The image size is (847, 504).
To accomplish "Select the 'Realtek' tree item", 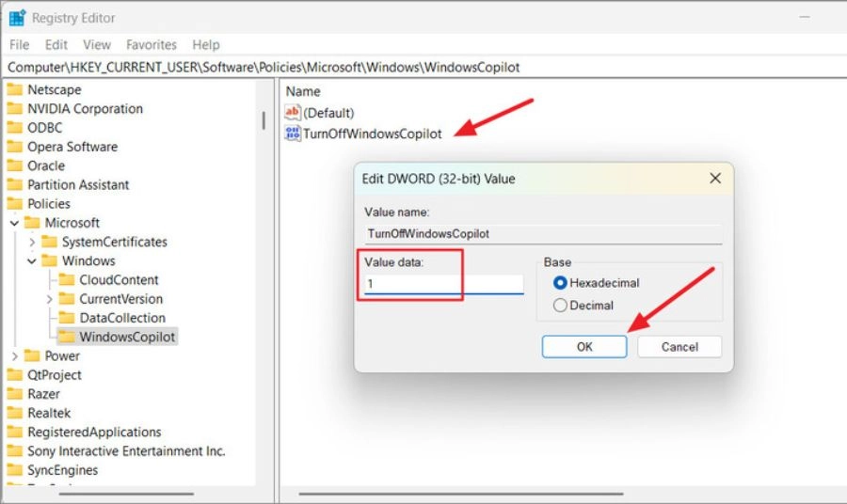I will (49, 413).
